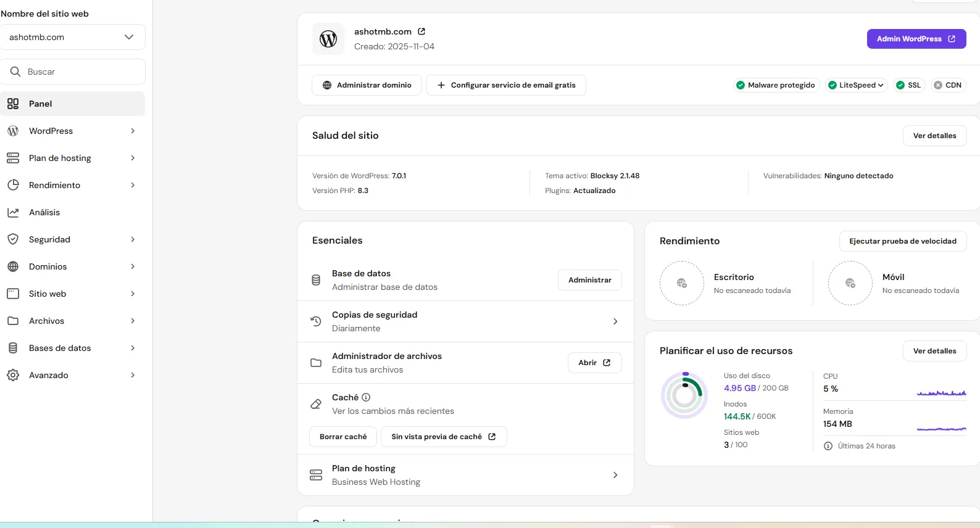This screenshot has height=528, width=980.
Task: Click the Seguridad shield icon
Action: pyautogui.click(x=13, y=239)
